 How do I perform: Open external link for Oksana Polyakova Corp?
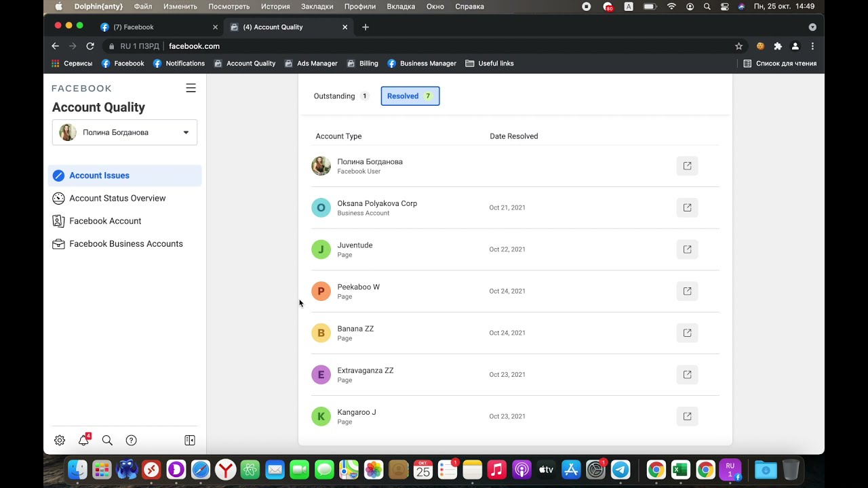pos(687,207)
